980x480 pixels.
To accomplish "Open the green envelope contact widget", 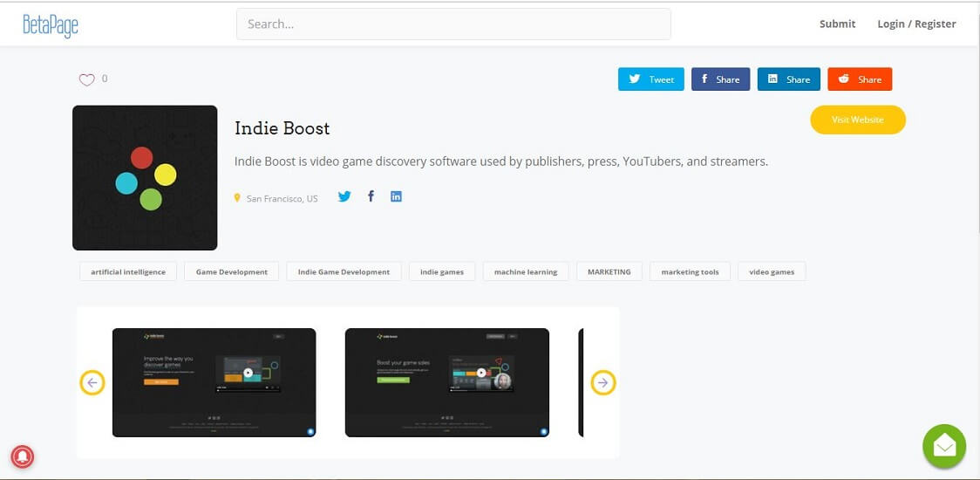I will [944, 446].
